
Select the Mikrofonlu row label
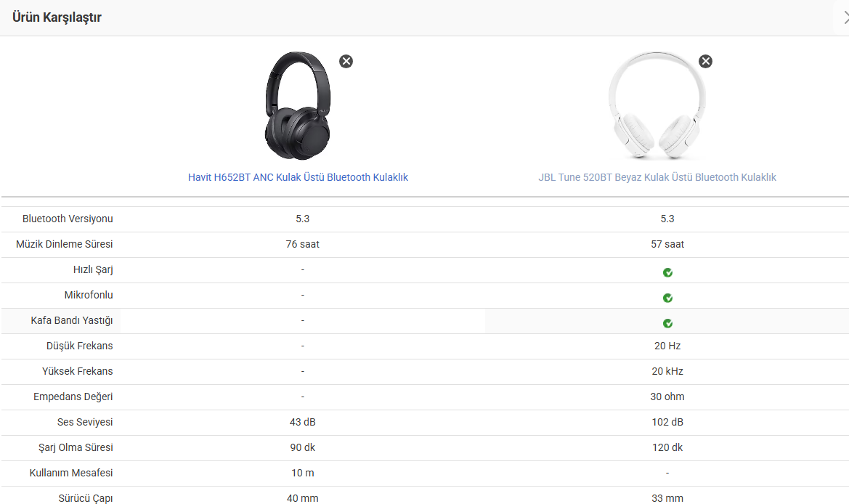tap(89, 295)
